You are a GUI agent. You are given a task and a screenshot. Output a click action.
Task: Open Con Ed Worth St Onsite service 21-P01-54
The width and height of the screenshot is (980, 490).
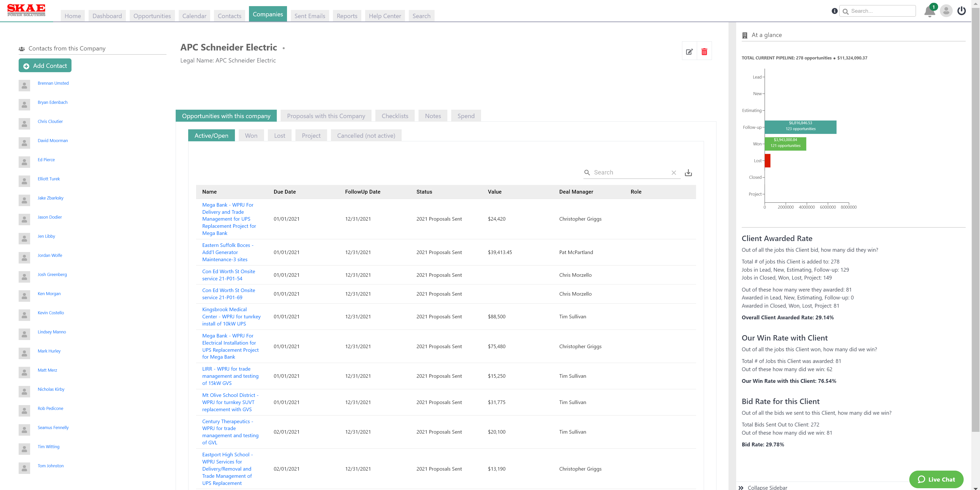(229, 275)
